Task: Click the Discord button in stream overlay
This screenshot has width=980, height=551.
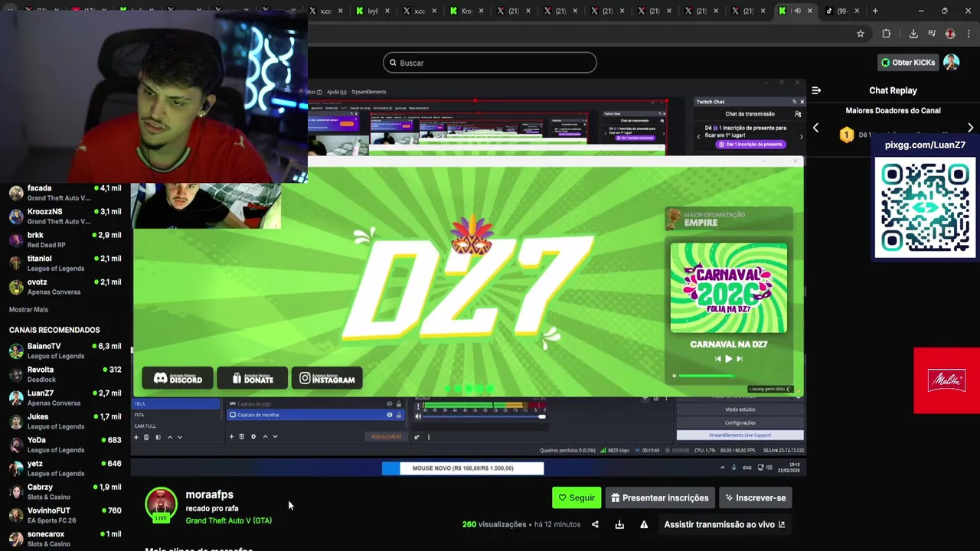Action: tap(178, 378)
